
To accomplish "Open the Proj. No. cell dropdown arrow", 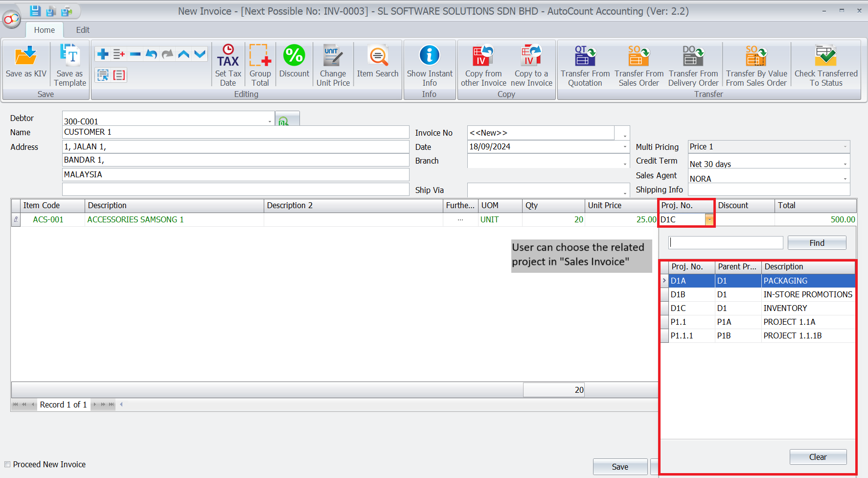I will (709, 220).
